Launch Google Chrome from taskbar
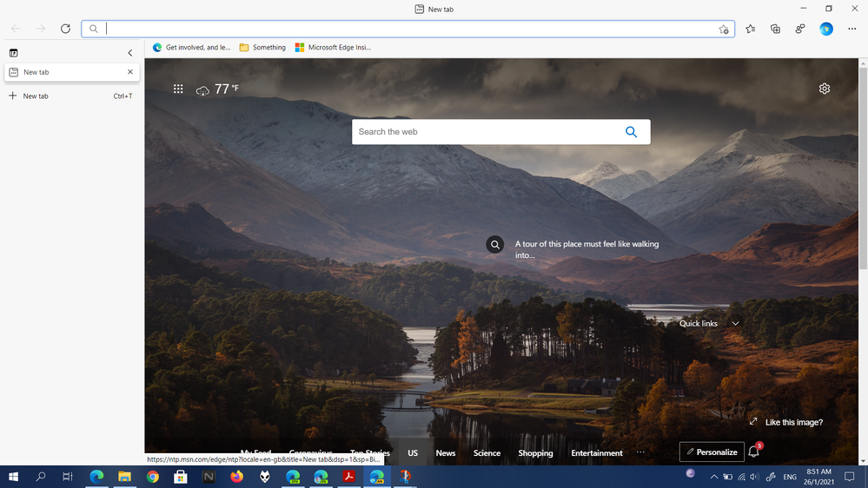This screenshot has height=488, width=868. 153,477
